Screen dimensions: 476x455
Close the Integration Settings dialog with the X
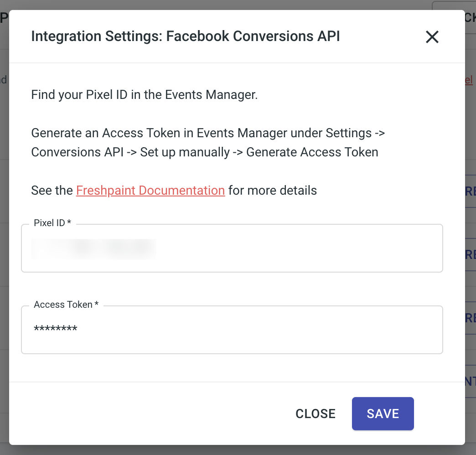tap(432, 37)
